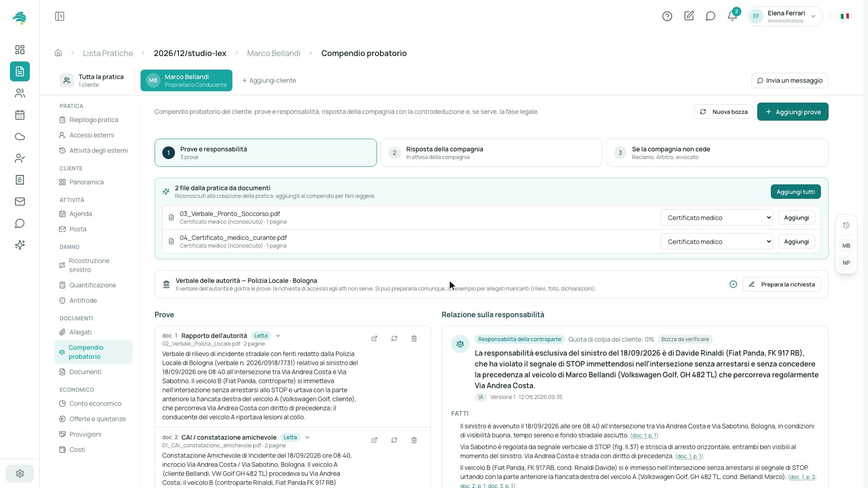
Task: Open cloud icon in left rail
Action: pyautogui.click(x=20, y=136)
